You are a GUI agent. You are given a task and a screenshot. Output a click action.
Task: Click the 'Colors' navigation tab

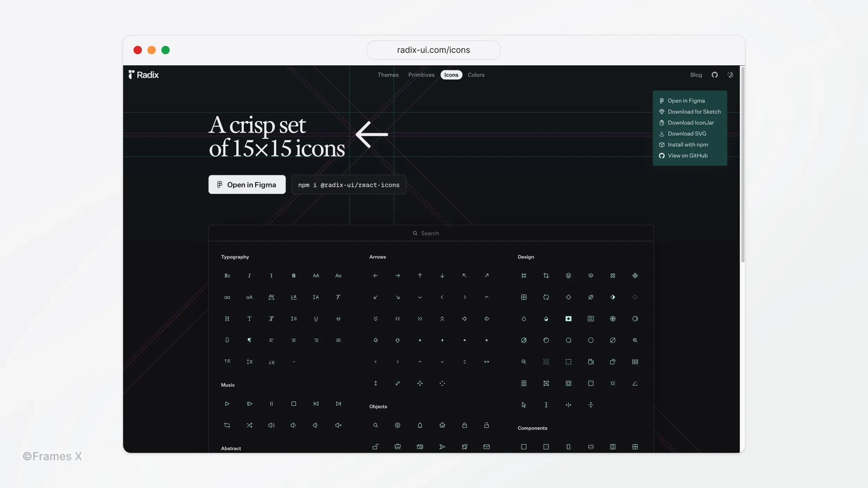tap(476, 74)
